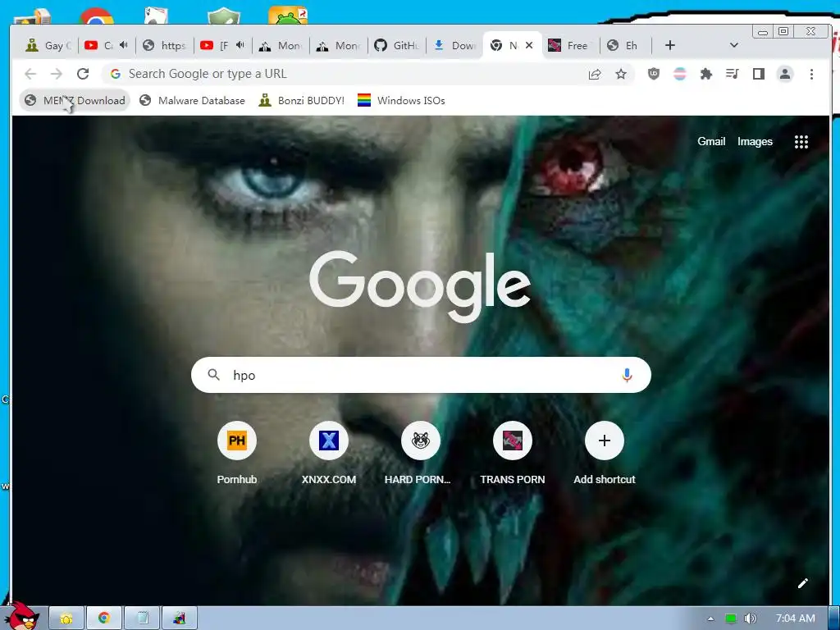Open the Windows ISOs bookmark
This screenshot has height=630, width=840.
click(x=401, y=101)
